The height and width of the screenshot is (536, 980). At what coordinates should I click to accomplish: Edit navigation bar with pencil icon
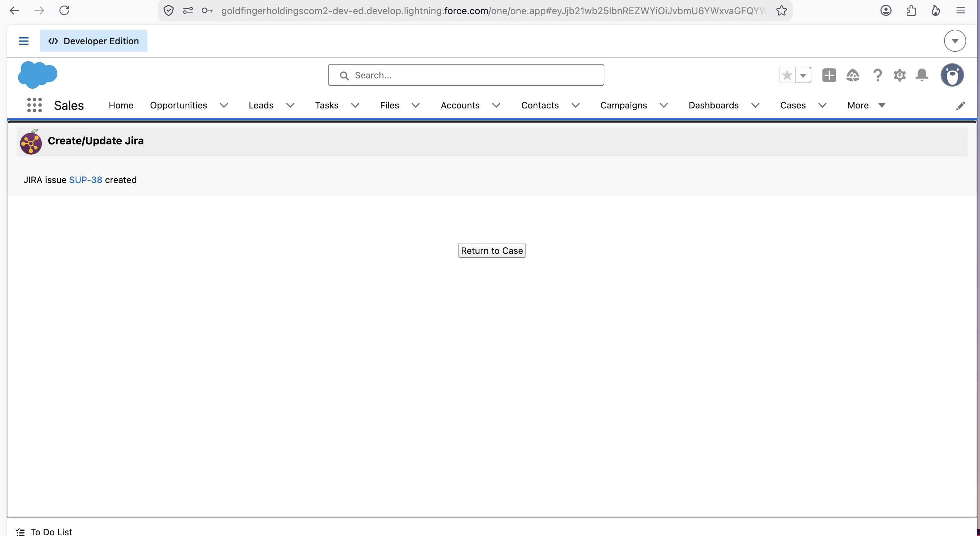(960, 106)
